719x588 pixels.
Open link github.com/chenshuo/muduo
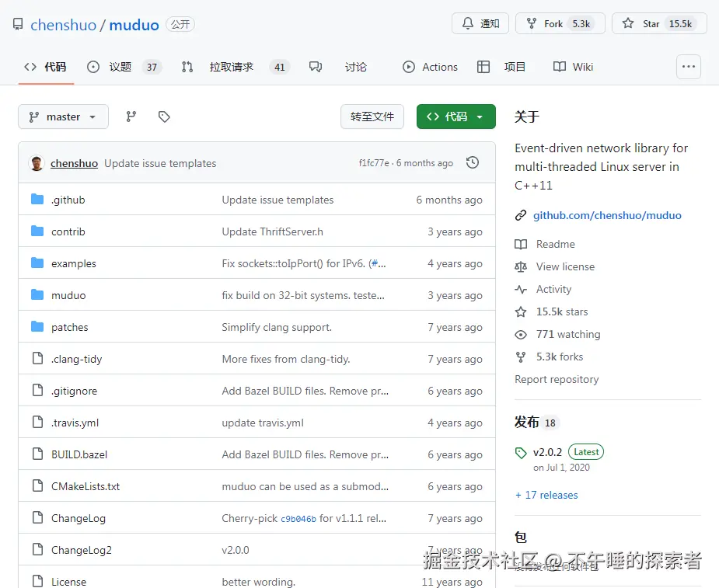607,215
